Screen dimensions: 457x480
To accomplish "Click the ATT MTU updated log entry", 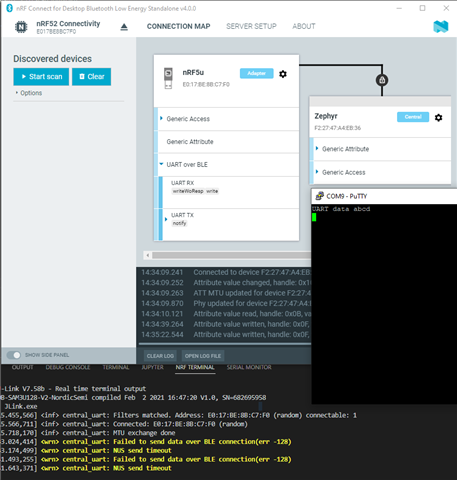I will point(226,293).
